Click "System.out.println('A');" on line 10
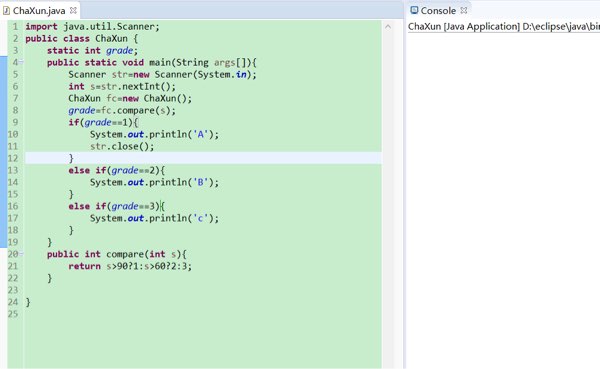Viewport: 600px width, 369px height. pos(155,134)
